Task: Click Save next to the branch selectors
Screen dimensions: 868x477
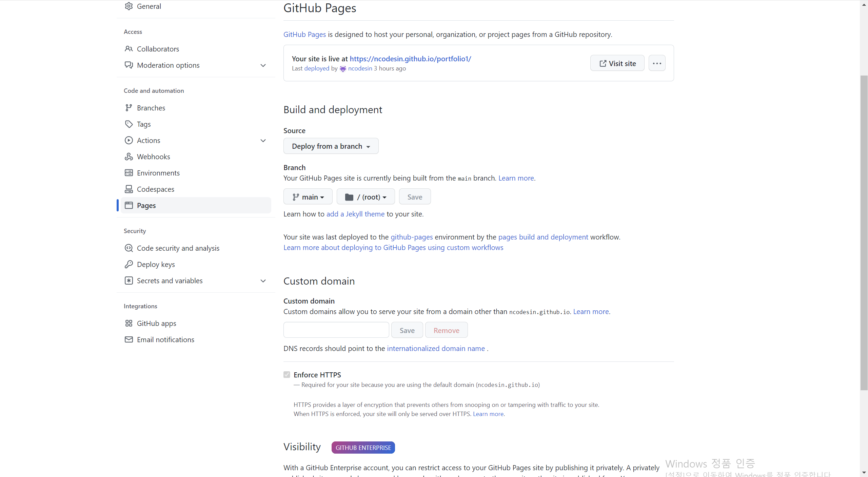Action: [415, 196]
